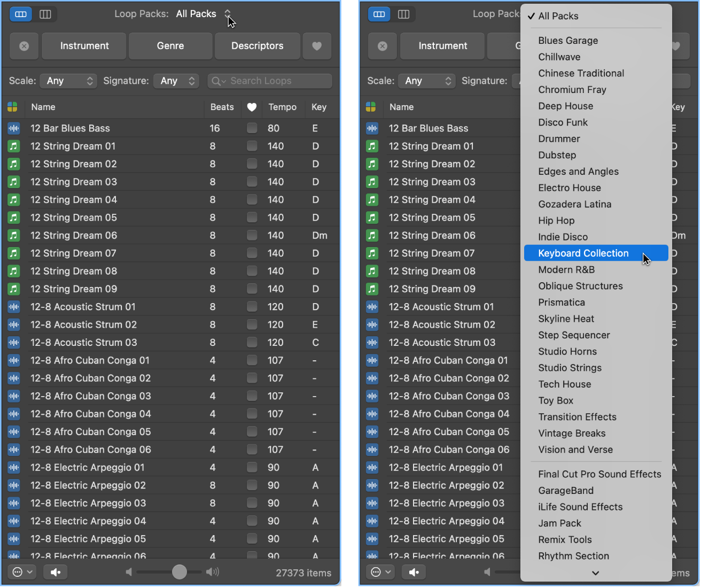Click audio loop icon for 12 Bar Blues Bass, left panel
701x588 pixels.
tap(14, 128)
